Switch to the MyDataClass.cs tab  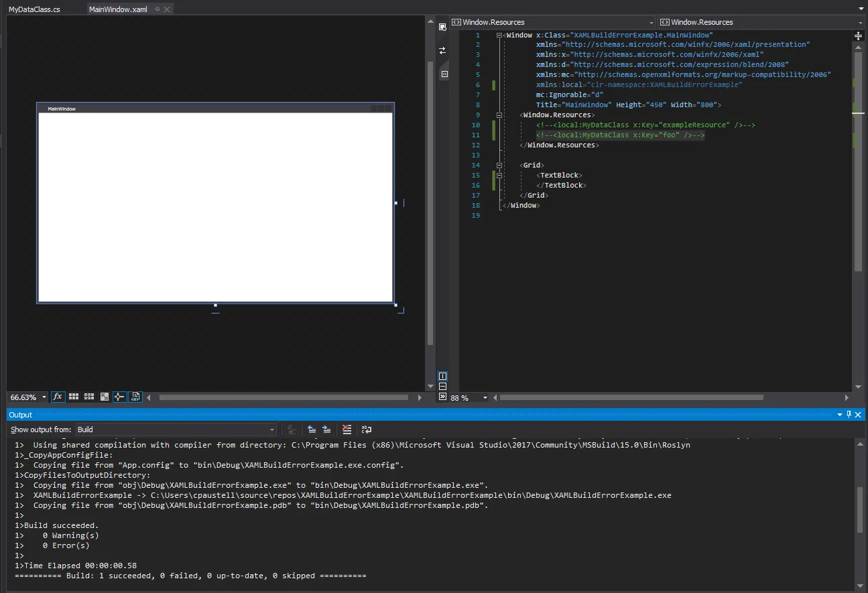click(34, 9)
